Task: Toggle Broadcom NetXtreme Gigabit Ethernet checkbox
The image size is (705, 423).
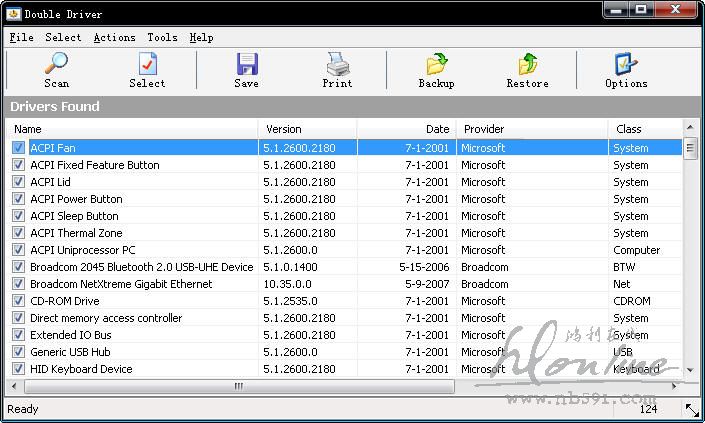Action: (x=18, y=284)
